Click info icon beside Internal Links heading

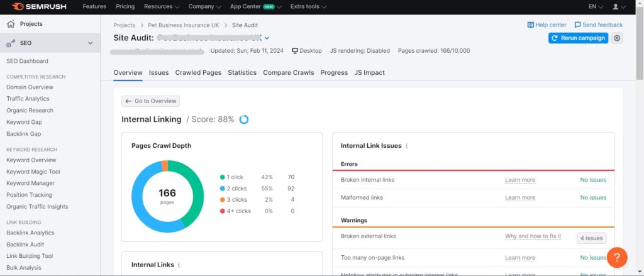pos(179,265)
